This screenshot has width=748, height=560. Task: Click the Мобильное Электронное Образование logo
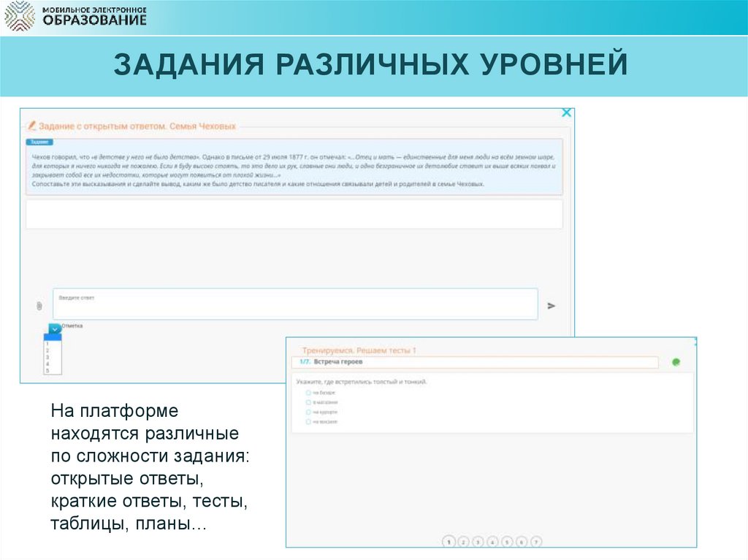click(x=78, y=16)
